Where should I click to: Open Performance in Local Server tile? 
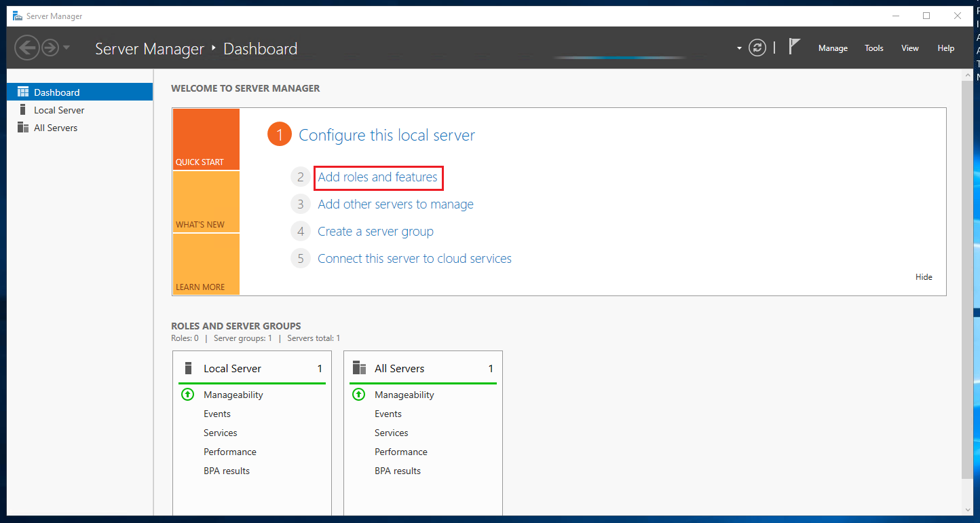pos(230,452)
